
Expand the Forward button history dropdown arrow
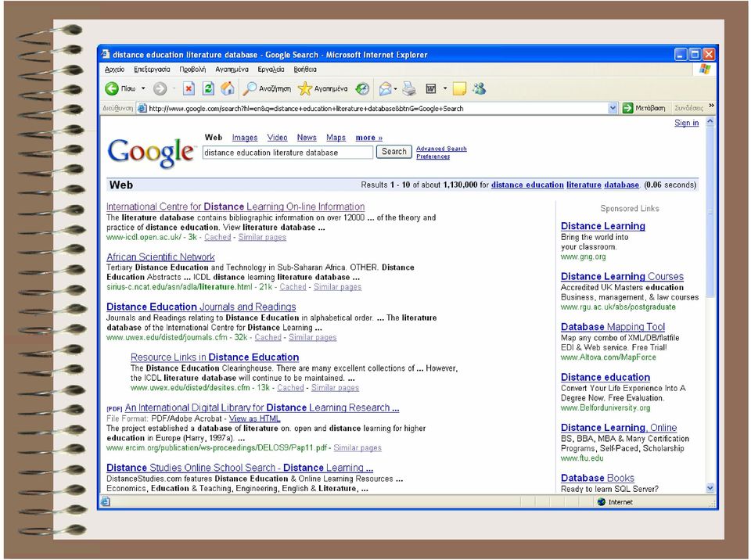click(x=174, y=88)
